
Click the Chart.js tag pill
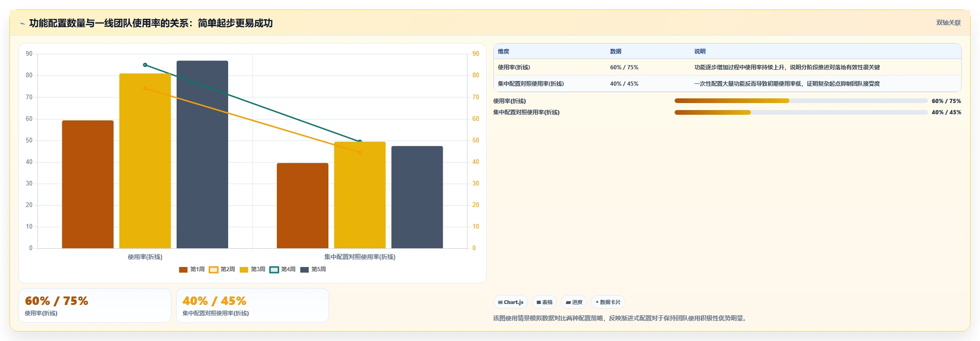coord(511,302)
